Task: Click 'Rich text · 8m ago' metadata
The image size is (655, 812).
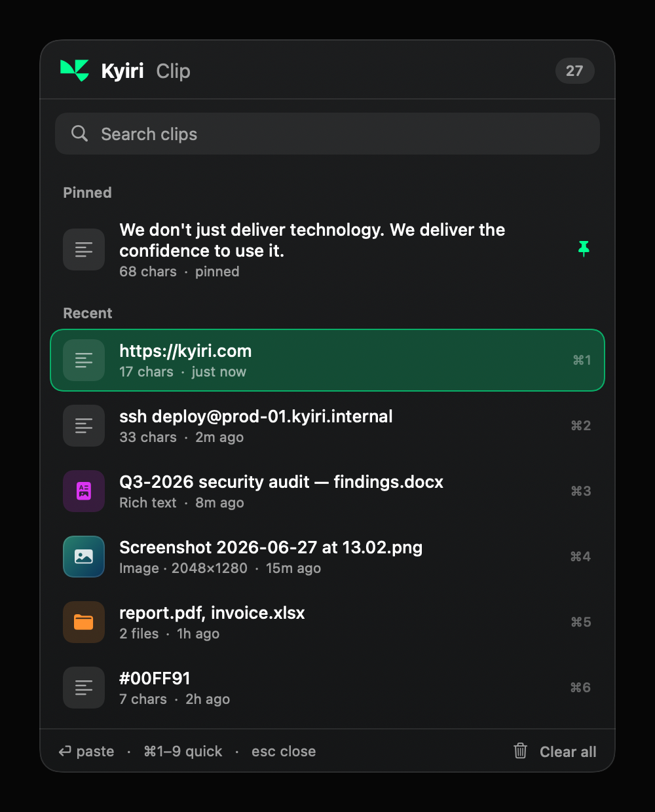Action: point(181,503)
